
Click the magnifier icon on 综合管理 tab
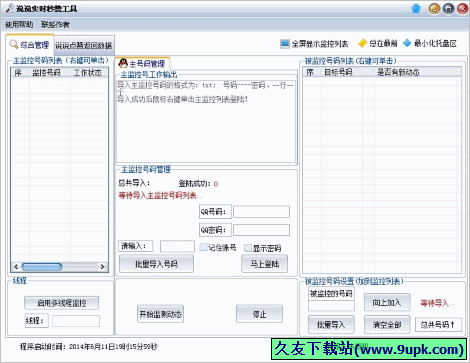pyautogui.click(x=14, y=44)
